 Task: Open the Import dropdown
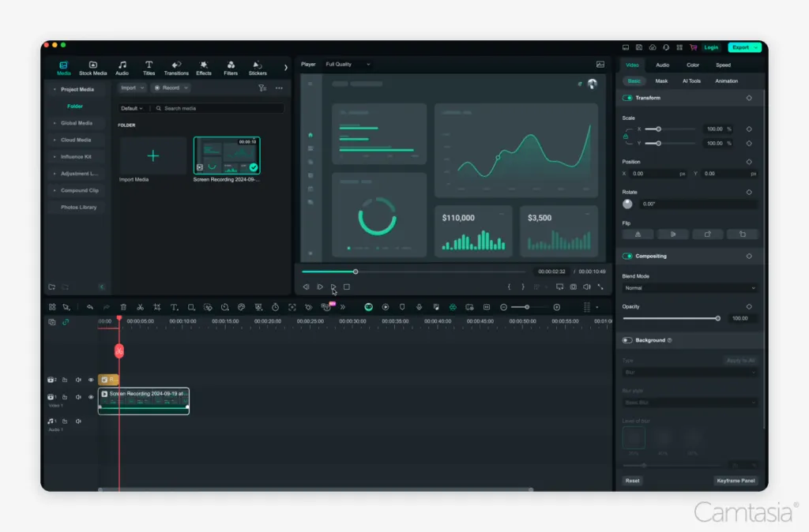[x=132, y=88]
